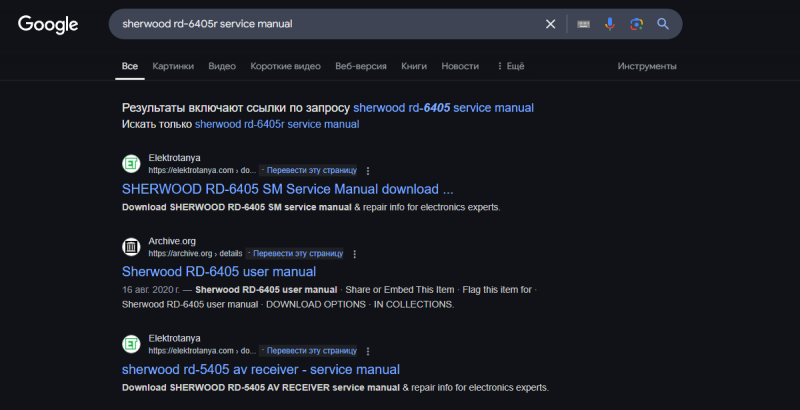Viewport: 800px width, 410px height.
Task: Open Google Lens image search icon
Action: click(x=636, y=24)
